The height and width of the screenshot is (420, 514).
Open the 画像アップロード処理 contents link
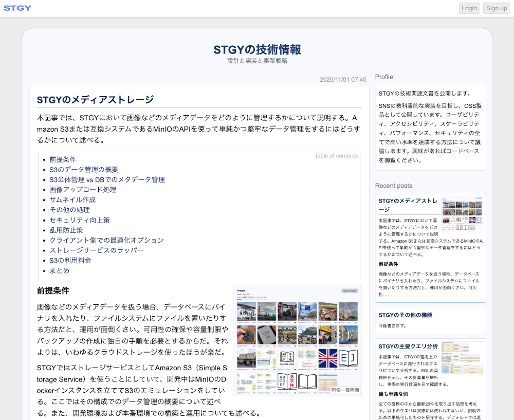pos(83,190)
